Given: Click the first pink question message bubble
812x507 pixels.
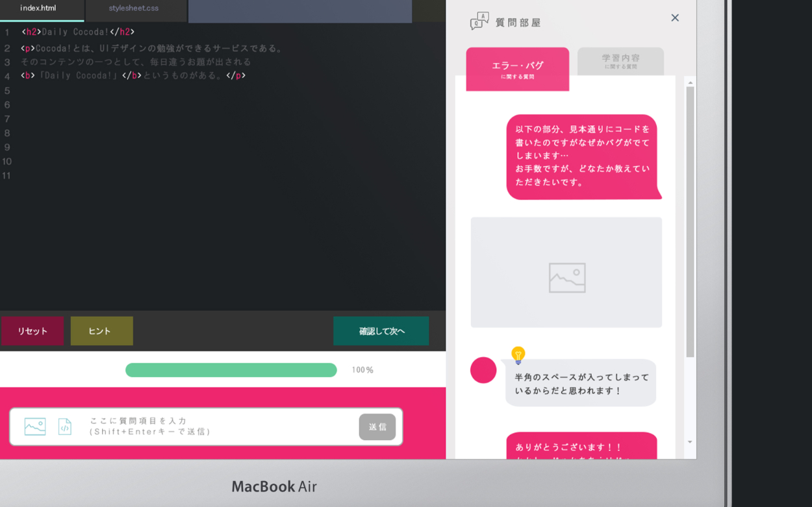Looking at the screenshot, I should click(x=583, y=156).
